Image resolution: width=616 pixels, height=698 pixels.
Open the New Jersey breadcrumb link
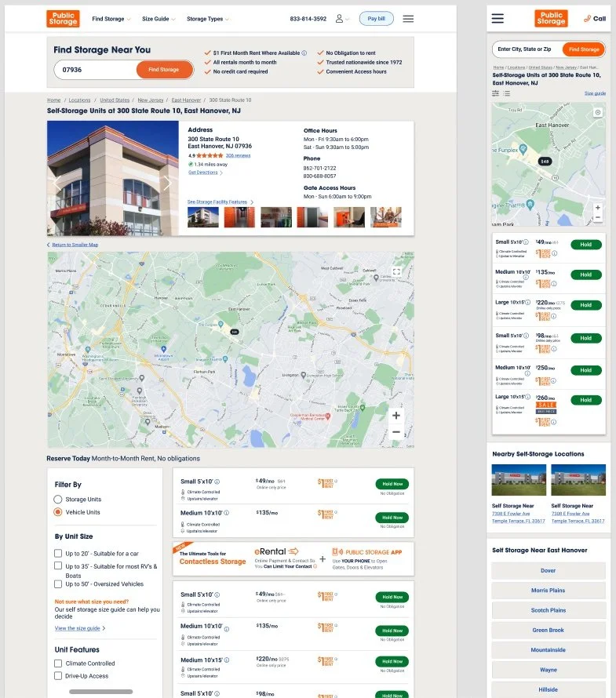[151, 100]
